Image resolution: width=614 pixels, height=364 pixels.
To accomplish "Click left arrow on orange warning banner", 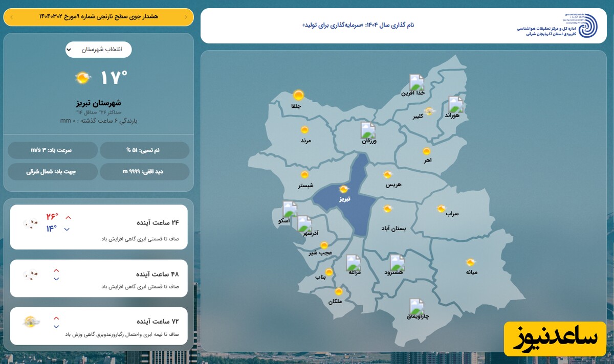I will 11,17.
